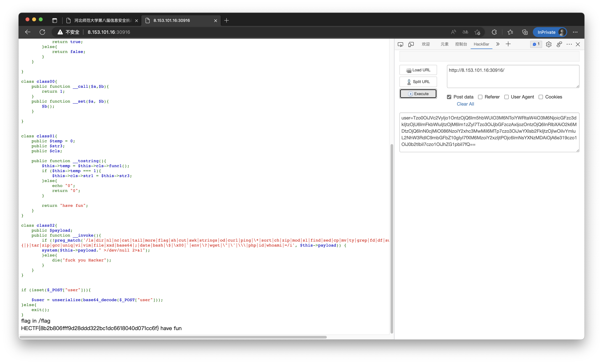Click the horizontal page scrollbar

pos(173,337)
